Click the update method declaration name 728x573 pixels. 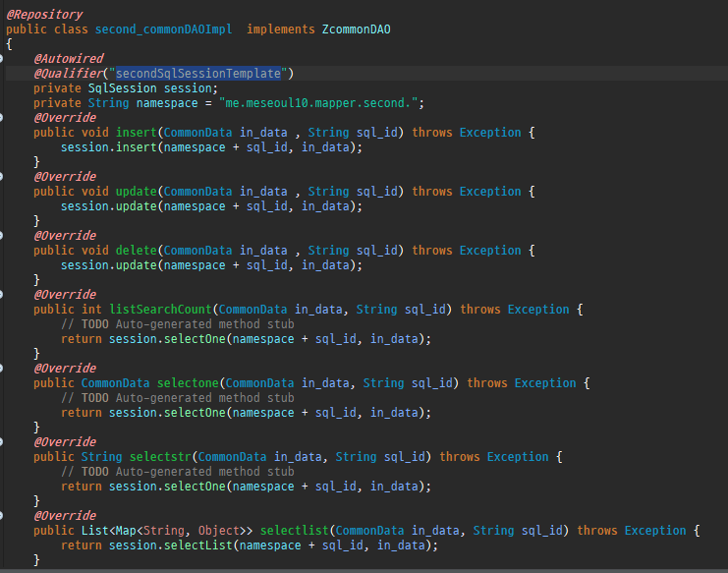136,192
